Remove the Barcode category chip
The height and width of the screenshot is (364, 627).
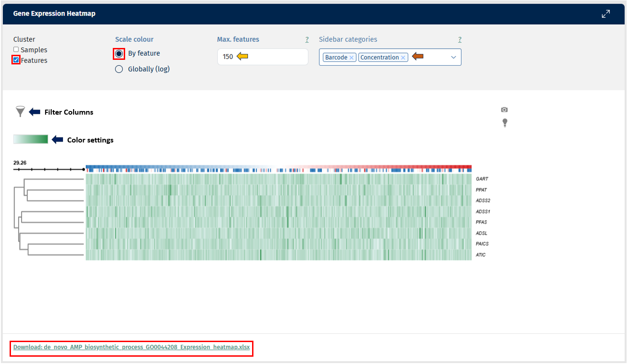coord(351,57)
